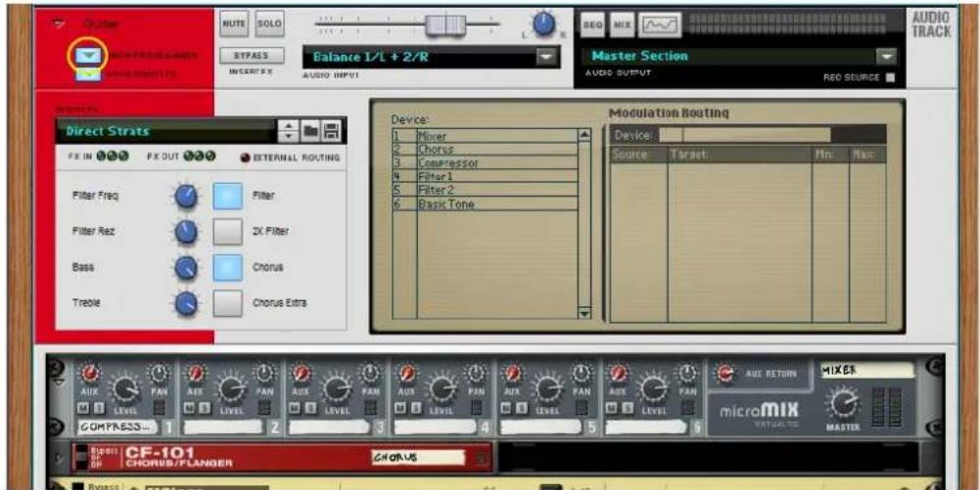Click the audio track level fader handle
The width and height of the screenshot is (980, 490).
[445, 25]
